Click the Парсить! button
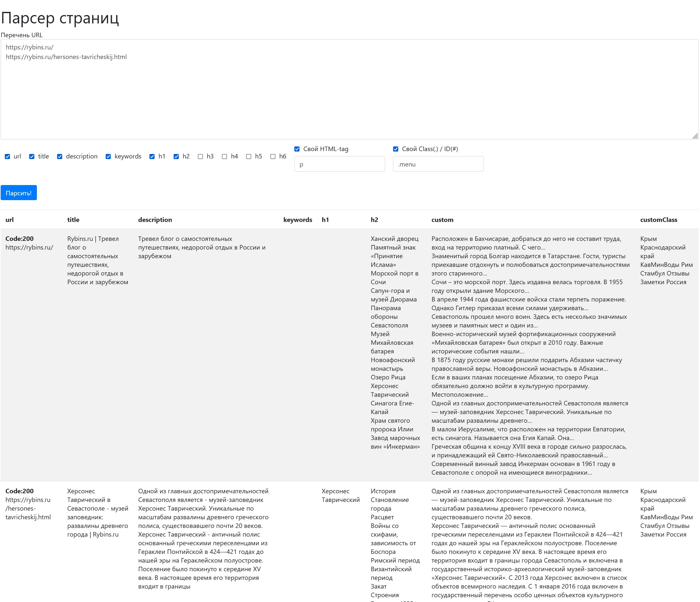 pyautogui.click(x=19, y=192)
